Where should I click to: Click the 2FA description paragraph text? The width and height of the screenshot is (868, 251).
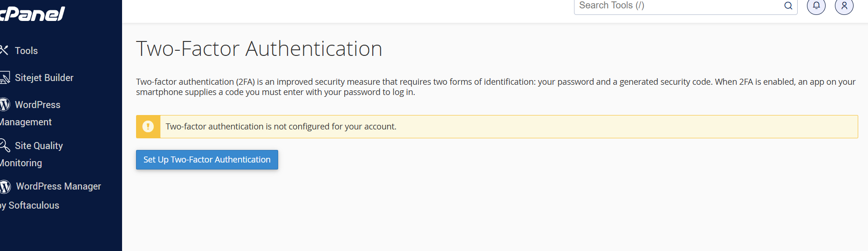click(496, 87)
